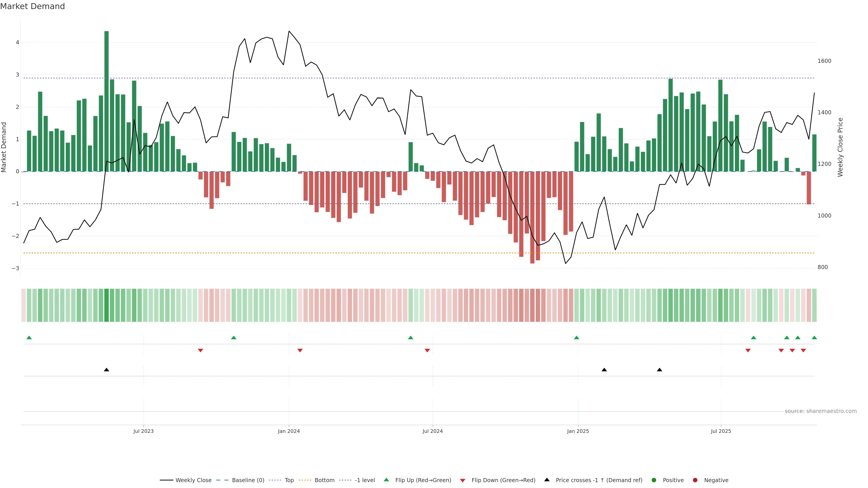Click the Jul 2024 x-axis label
The height and width of the screenshot is (488, 868).
432,431
